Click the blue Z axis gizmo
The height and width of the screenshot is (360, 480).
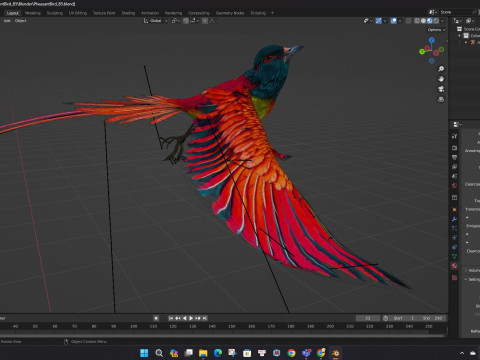[432, 40]
